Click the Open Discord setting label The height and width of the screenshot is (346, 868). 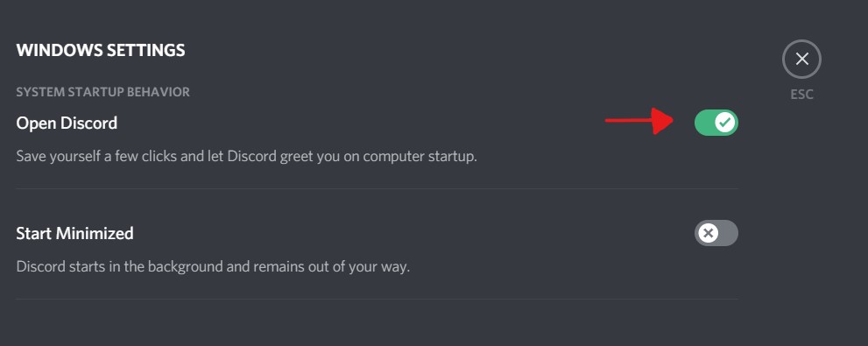[x=67, y=123]
